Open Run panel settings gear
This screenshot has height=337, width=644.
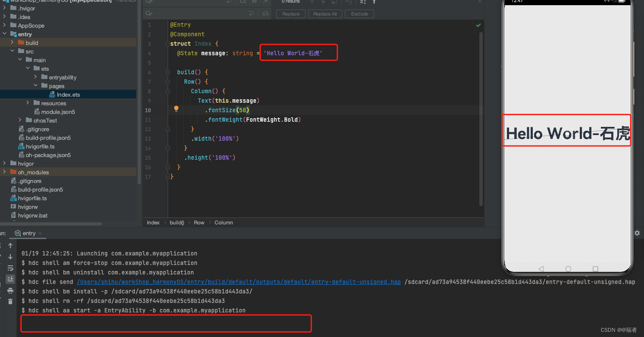click(x=637, y=233)
